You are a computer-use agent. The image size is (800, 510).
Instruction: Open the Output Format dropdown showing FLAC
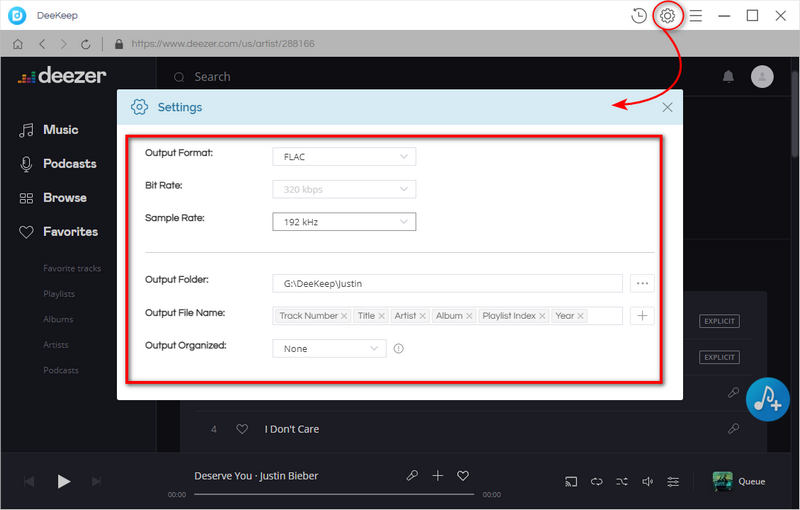[344, 157]
